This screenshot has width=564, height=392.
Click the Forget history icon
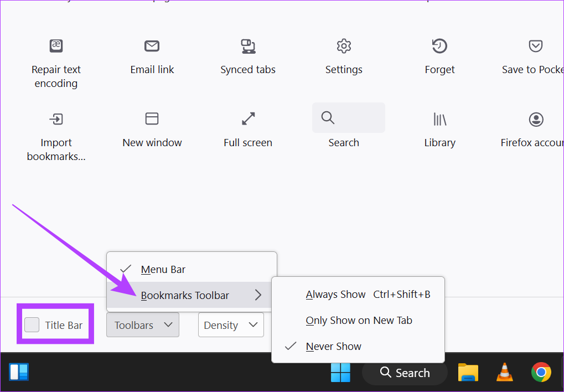439,45
